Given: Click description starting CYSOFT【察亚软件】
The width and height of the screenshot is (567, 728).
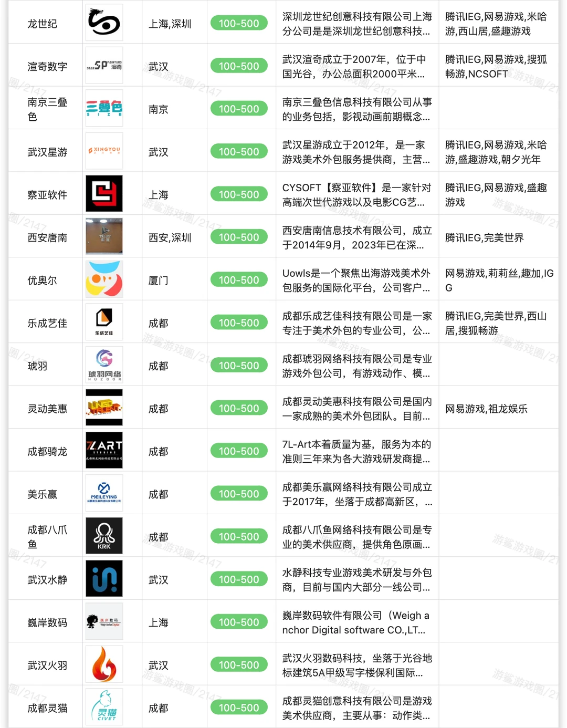Looking at the screenshot, I should pos(357,195).
